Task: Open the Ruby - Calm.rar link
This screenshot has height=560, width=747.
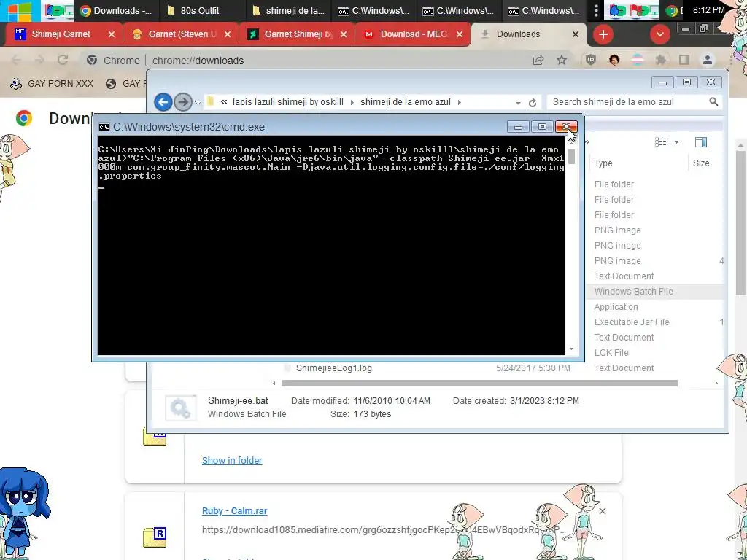Action: tap(234, 510)
